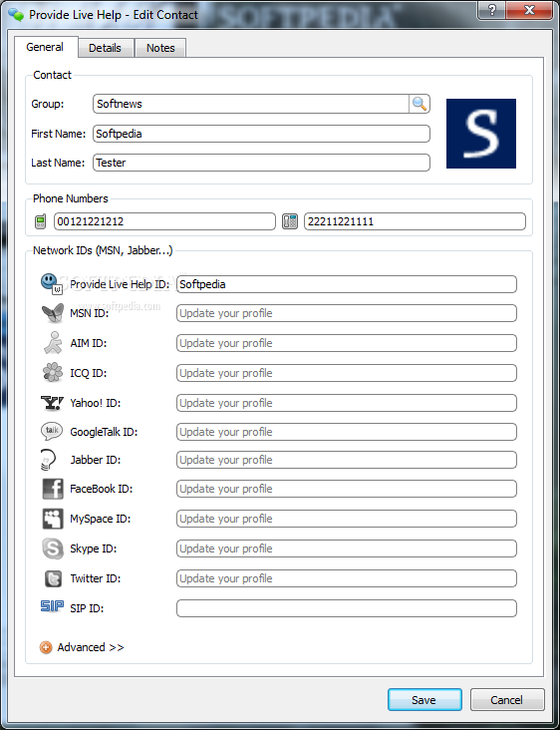This screenshot has height=730, width=560.
Task: Switch to the General tab
Action: (45, 47)
